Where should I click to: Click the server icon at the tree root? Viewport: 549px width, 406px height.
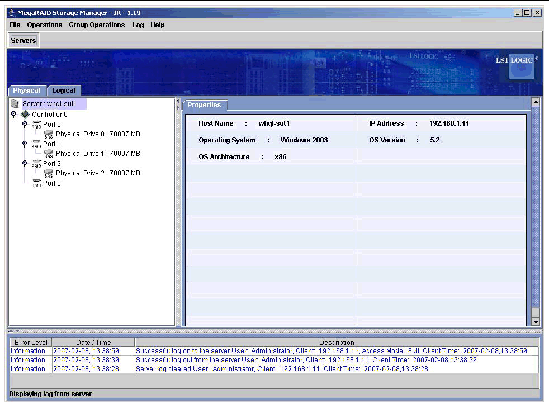[x=14, y=104]
